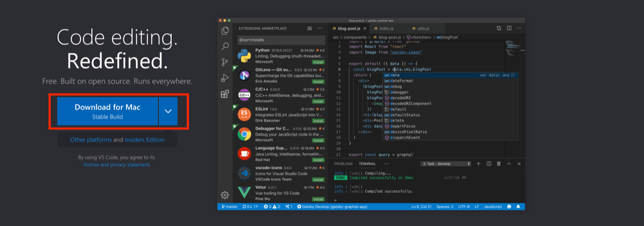Click the "gatsby-image" import string
644x226 pixels.
[406, 52]
